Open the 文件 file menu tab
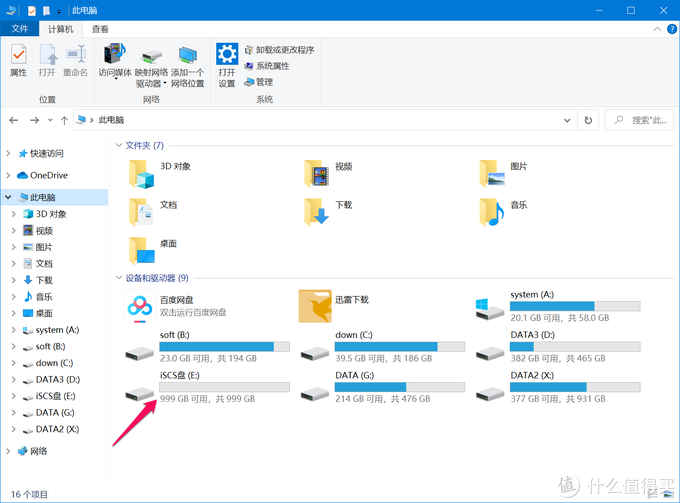Image resolution: width=680 pixels, height=503 pixels. pos(20,29)
